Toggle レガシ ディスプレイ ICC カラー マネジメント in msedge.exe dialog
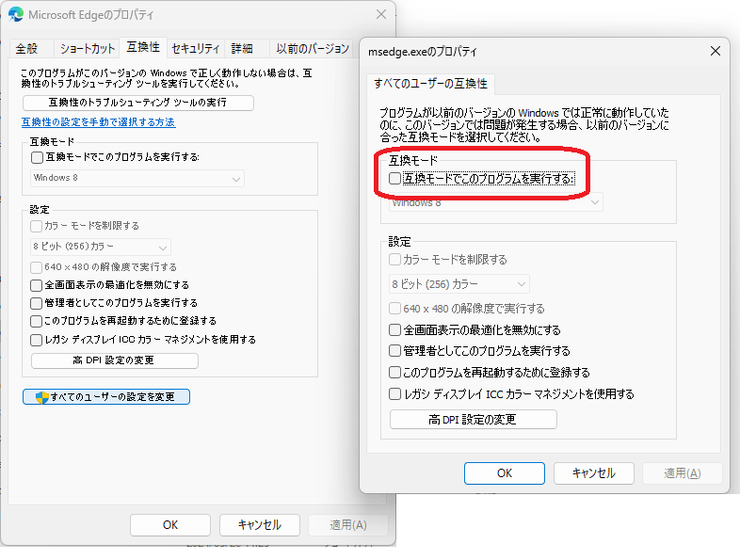Image resolution: width=740 pixels, height=560 pixels. click(x=395, y=394)
